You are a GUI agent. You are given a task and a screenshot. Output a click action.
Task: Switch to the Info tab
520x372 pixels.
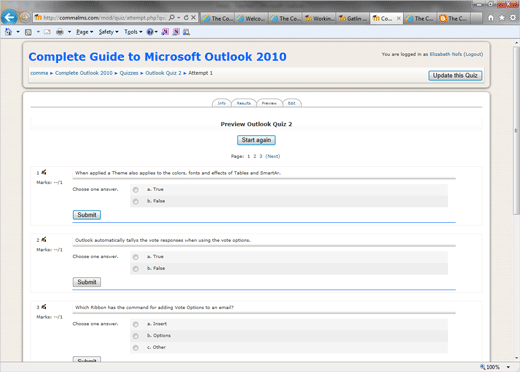(222, 103)
